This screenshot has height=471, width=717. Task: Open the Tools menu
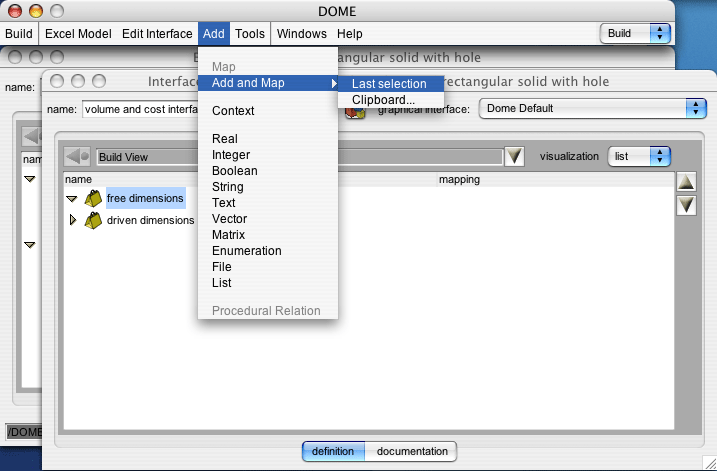250,34
